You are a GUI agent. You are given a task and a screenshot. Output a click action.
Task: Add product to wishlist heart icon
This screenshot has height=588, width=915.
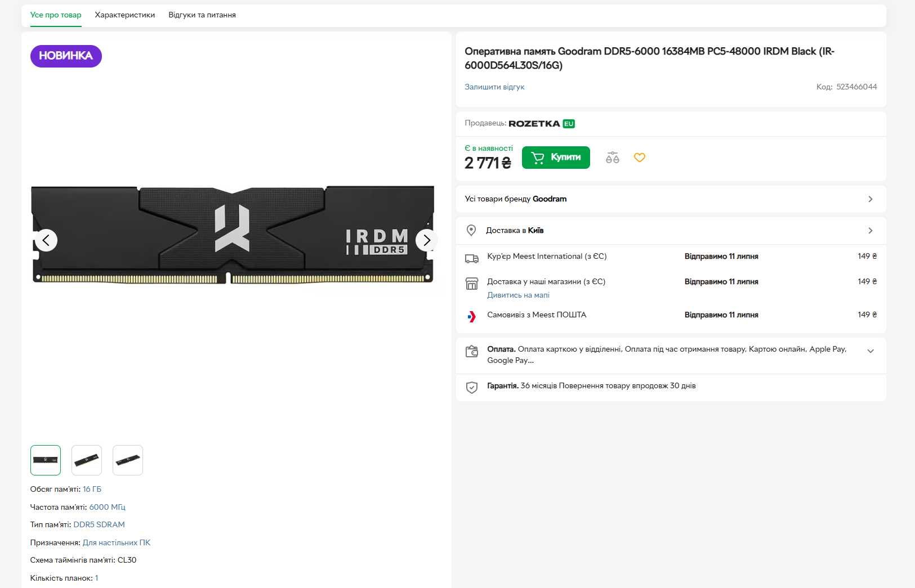(x=640, y=158)
